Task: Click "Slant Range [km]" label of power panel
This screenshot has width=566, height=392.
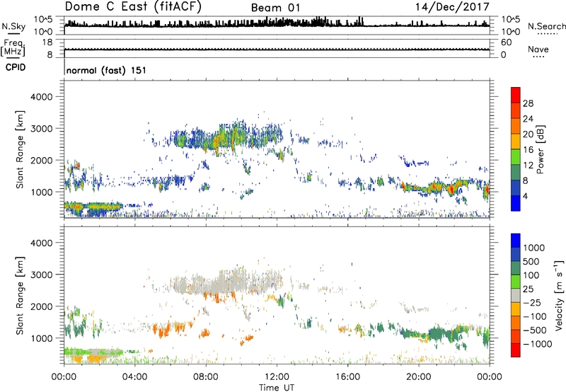Action: [x=20, y=149]
